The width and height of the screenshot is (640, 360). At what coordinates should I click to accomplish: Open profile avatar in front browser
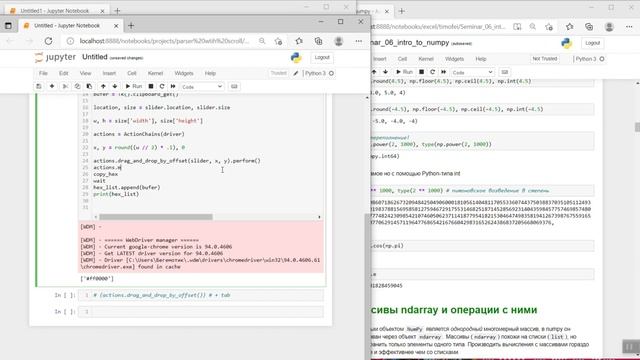click(x=338, y=41)
